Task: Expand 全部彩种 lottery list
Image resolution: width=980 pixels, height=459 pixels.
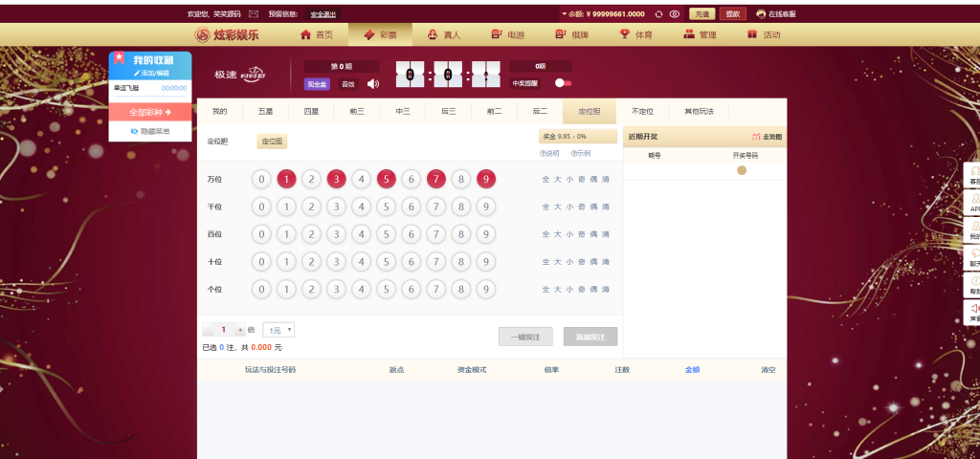Action: [x=150, y=112]
